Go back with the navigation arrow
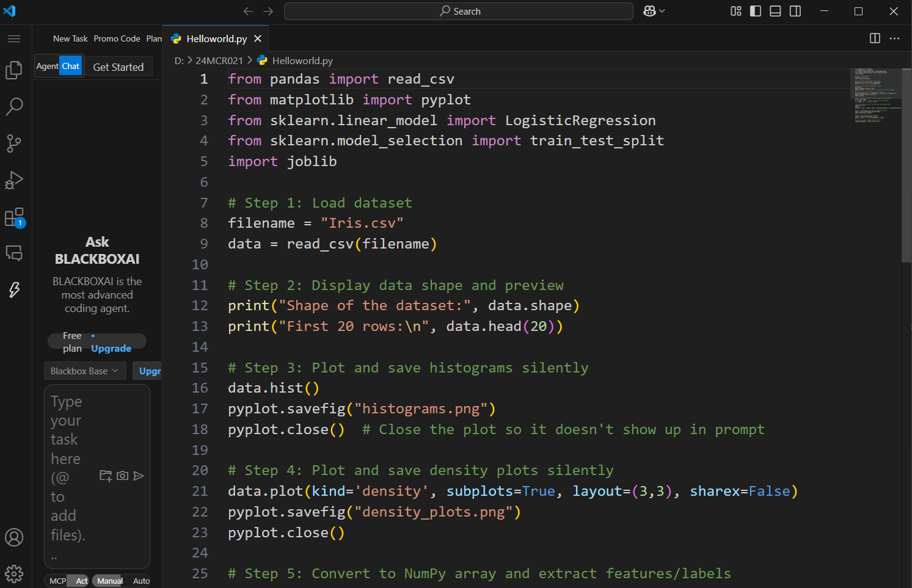The width and height of the screenshot is (912, 588). (248, 11)
